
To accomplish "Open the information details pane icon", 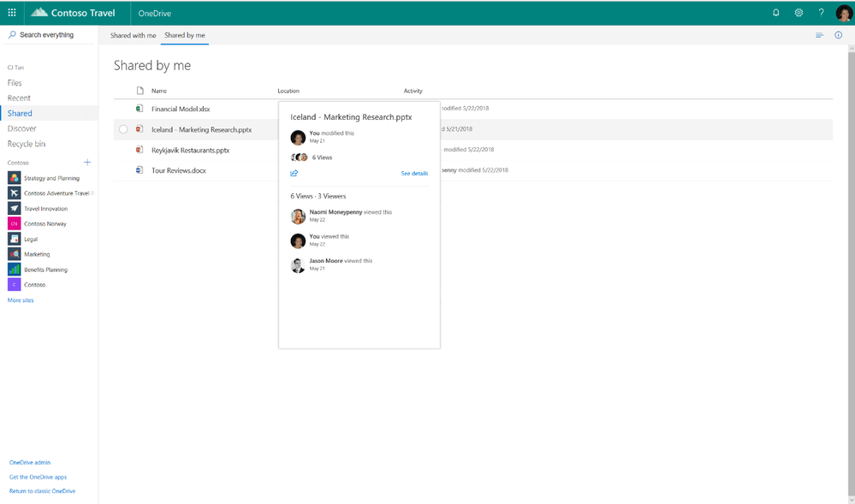I will tap(839, 35).
